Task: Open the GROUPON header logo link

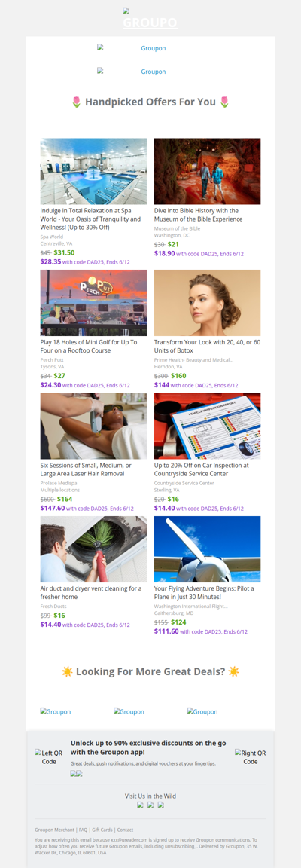Action: point(150,19)
